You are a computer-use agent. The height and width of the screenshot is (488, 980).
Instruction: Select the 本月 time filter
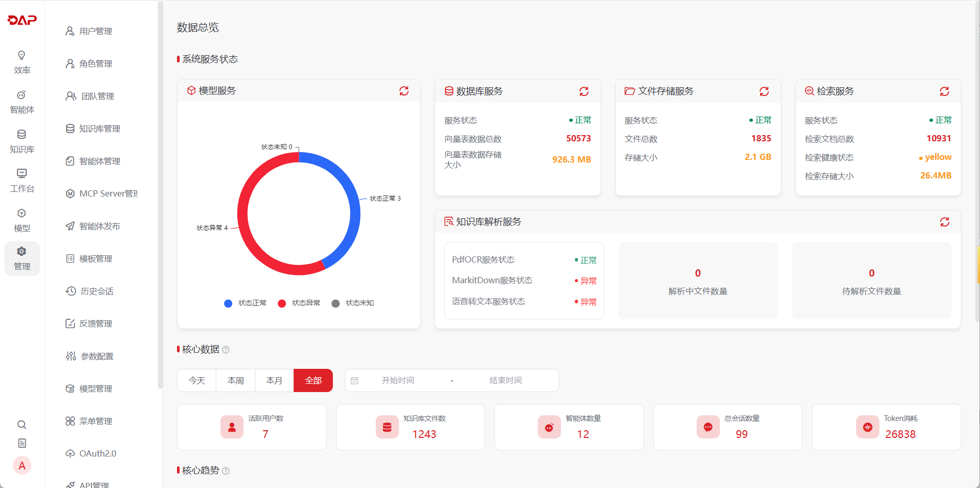(275, 381)
